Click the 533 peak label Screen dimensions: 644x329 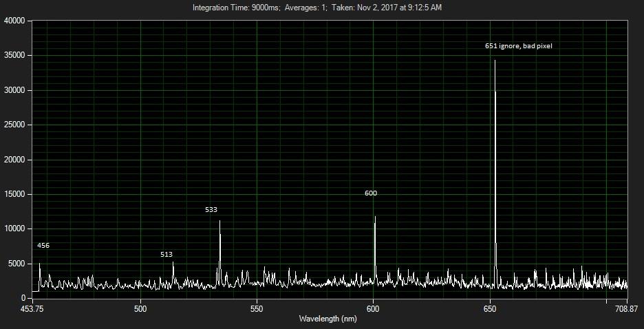(x=211, y=210)
